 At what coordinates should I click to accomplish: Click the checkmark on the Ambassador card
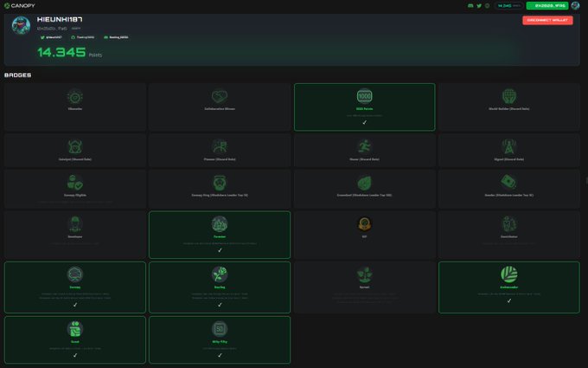509,300
